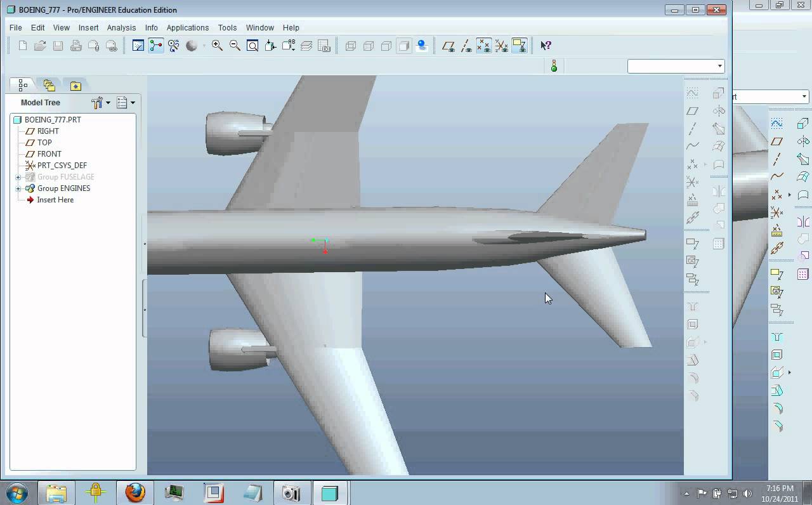Activate the Zoom In tool
Image resolution: width=812 pixels, height=505 pixels.
click(x=216, y=45)
